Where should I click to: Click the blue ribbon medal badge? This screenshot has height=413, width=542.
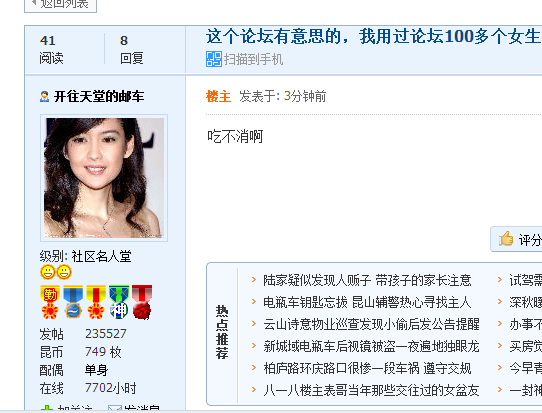tap(73, 302)
